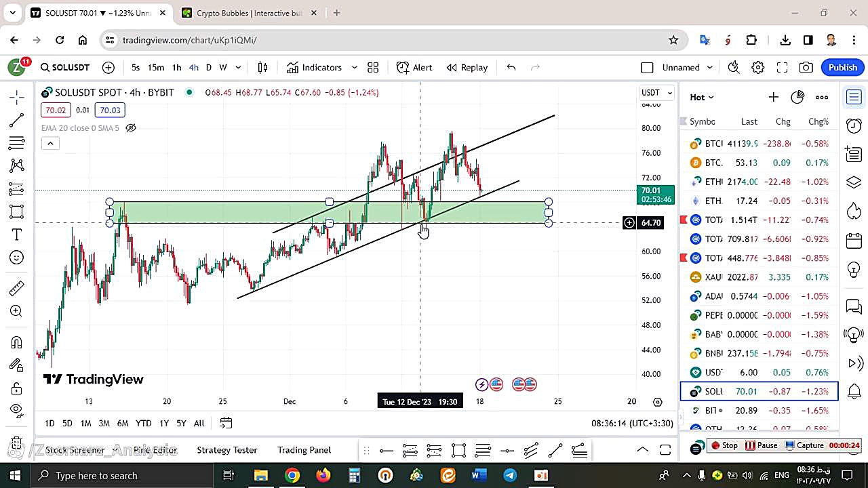Activate the zoom in tool
868x488 pixels.
(17, 311)
